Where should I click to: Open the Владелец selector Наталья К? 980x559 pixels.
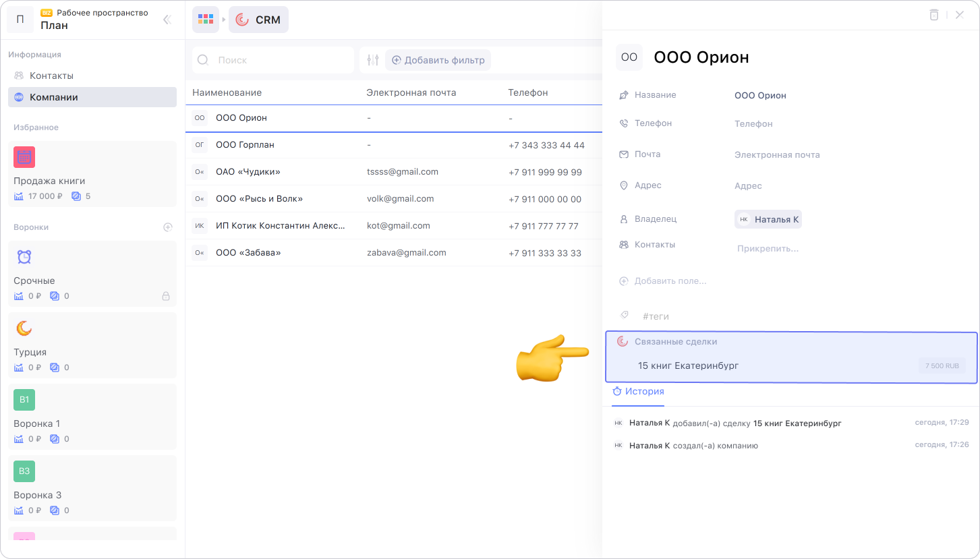[768, 219]
